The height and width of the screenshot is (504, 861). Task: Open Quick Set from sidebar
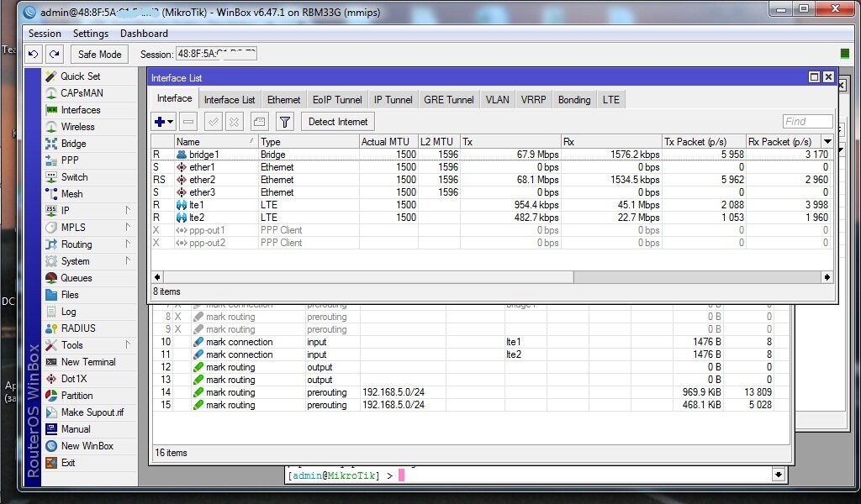(80, 76)
